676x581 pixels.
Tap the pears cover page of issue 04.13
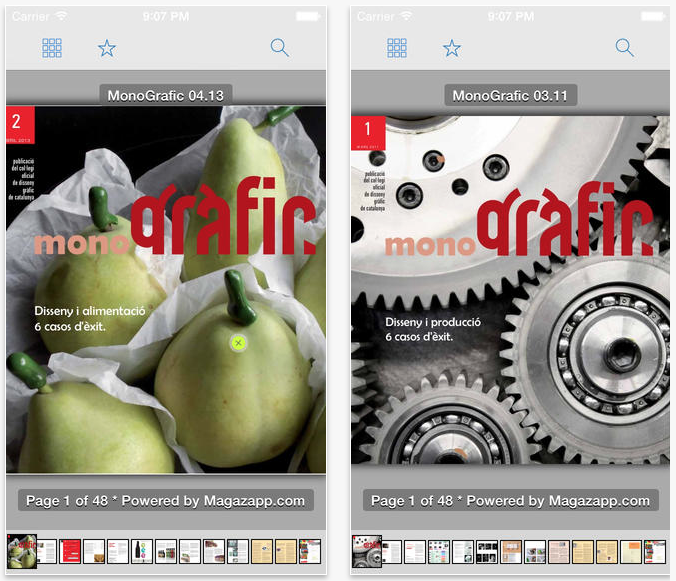tap(166, 290)
